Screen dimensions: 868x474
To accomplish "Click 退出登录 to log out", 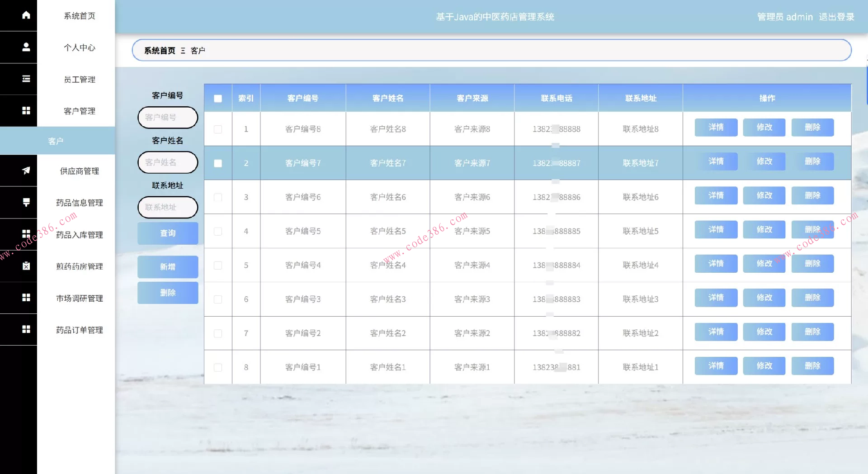I will 836,17.
